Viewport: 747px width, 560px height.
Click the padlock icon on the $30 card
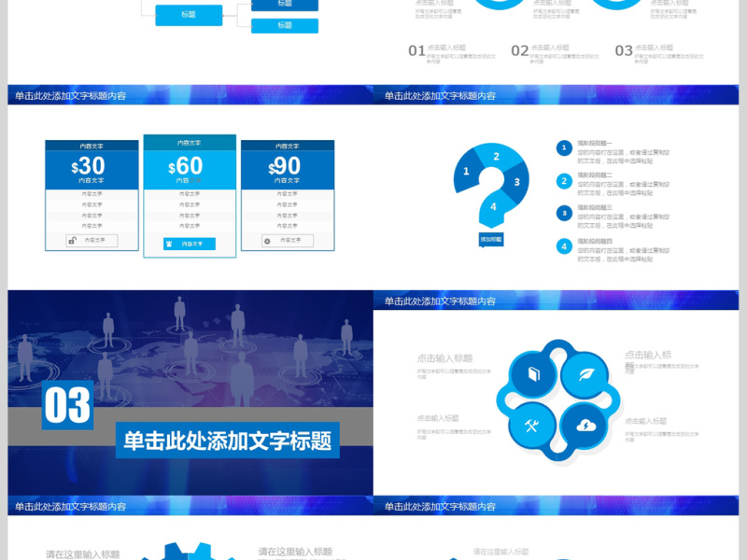coord(73,240)
